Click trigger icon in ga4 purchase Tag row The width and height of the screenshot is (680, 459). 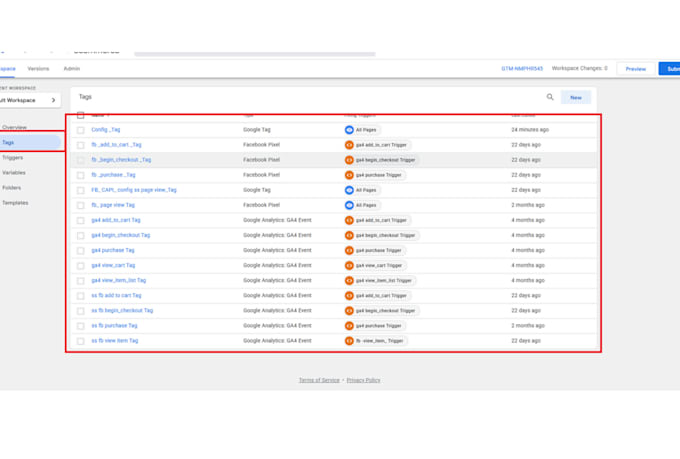point(349,250)
